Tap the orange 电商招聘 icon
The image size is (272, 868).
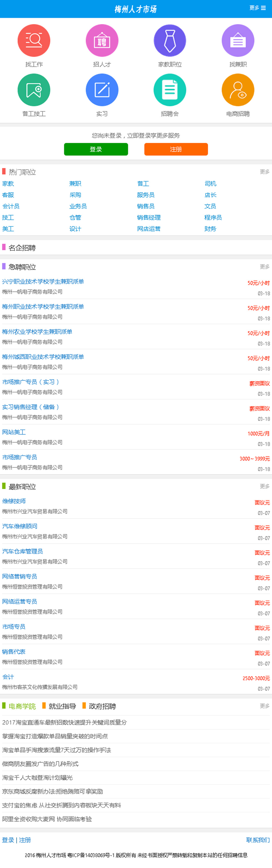click(x=238, y=90)
